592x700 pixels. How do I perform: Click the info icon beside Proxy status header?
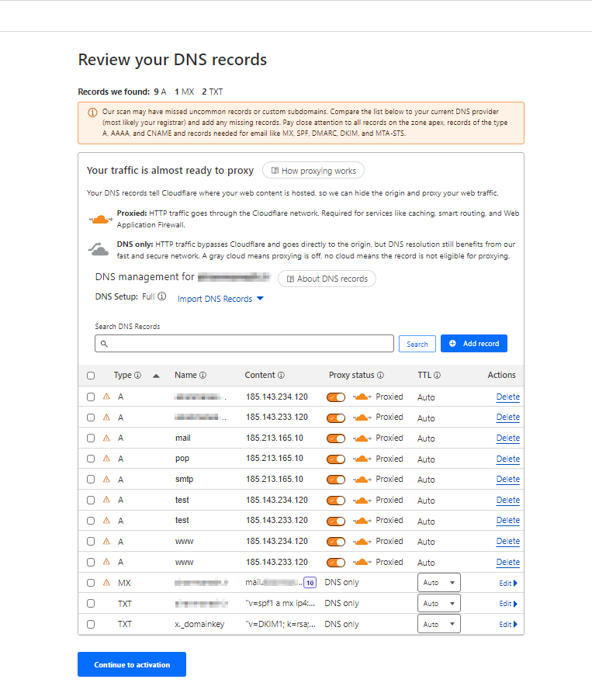coord(380,376)
